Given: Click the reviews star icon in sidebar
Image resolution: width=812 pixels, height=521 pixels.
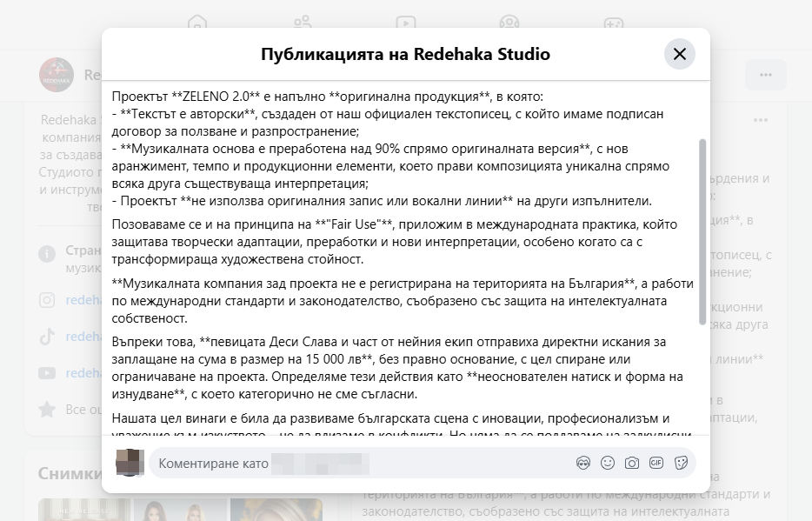Looking at the screenshot, I should click(47, 409).
